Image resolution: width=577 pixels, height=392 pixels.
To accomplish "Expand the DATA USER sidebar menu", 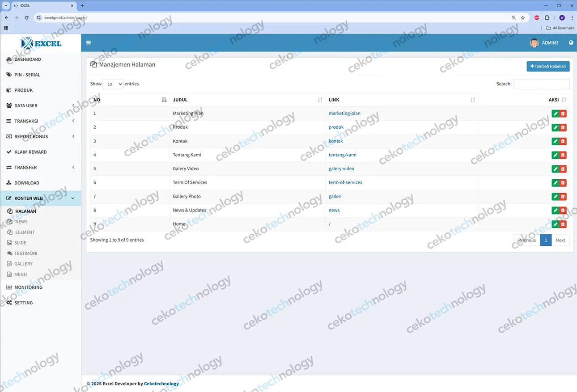I will coord(40,106).
